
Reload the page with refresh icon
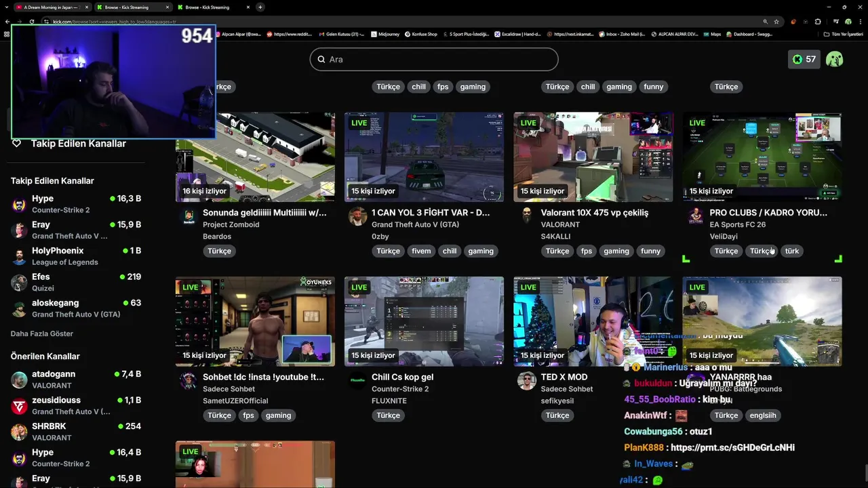(32, 22)
